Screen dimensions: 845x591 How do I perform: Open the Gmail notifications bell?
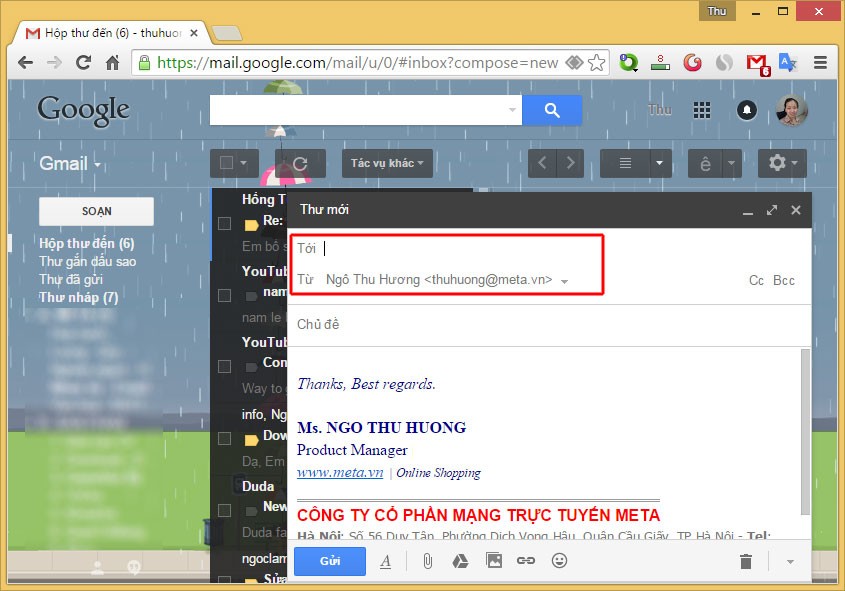tap(747, 110)
